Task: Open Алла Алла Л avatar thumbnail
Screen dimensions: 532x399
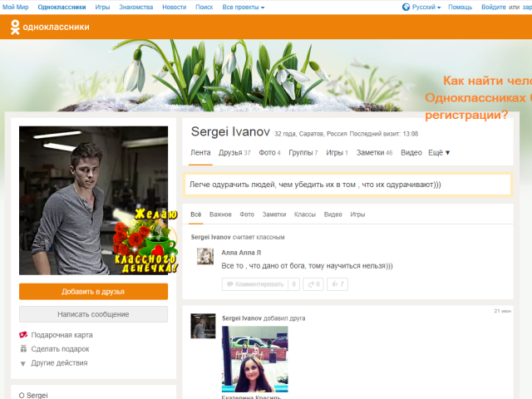Action: click(205, 256)
